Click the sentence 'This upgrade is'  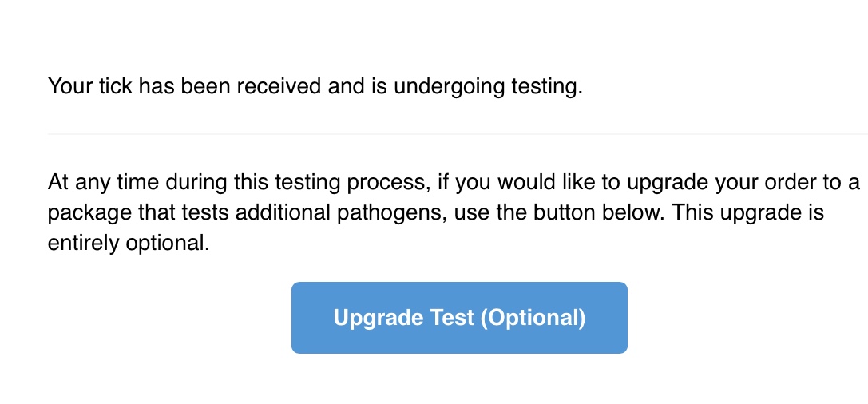tap(746, 213)
